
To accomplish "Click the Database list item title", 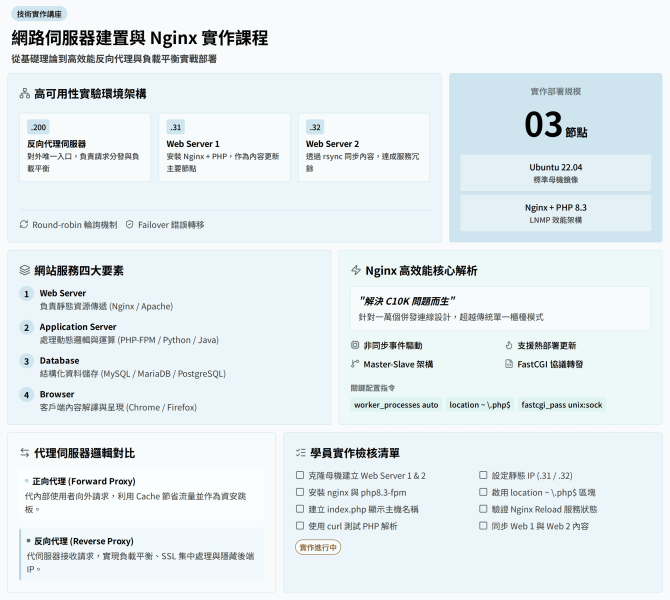I will point(59,361).
